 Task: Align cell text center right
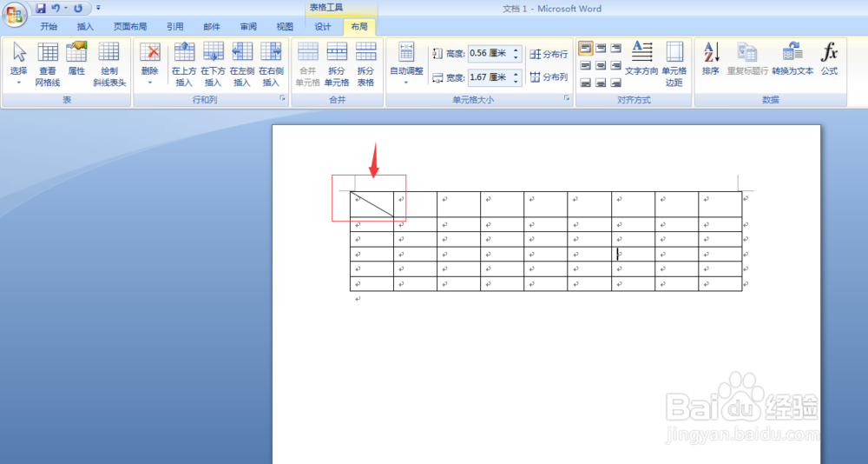pos(615,65)
